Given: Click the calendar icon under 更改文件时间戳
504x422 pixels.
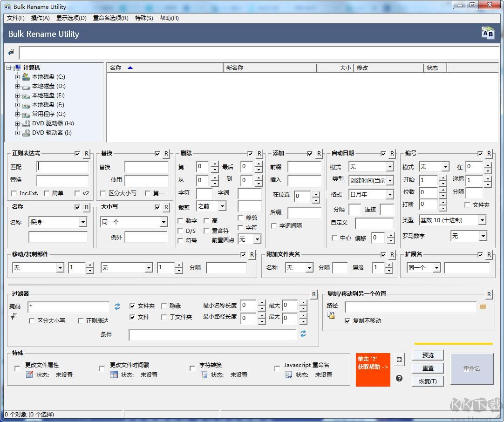Looking at the screenshot, I should point(114,374).
